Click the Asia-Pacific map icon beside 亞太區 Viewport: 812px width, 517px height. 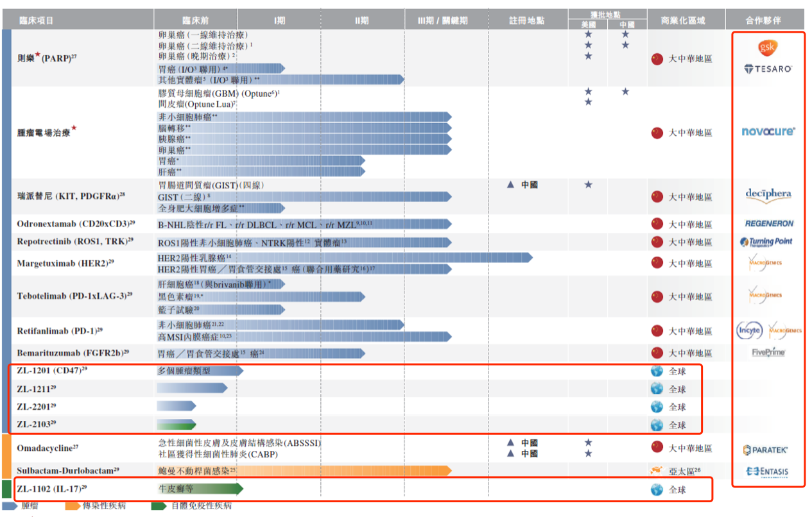(657, 470)
